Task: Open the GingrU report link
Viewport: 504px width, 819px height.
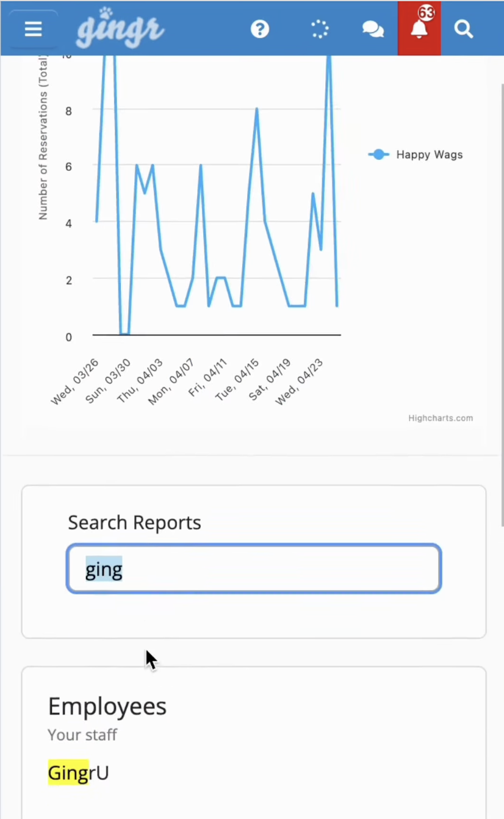Action: click(78, 773)
